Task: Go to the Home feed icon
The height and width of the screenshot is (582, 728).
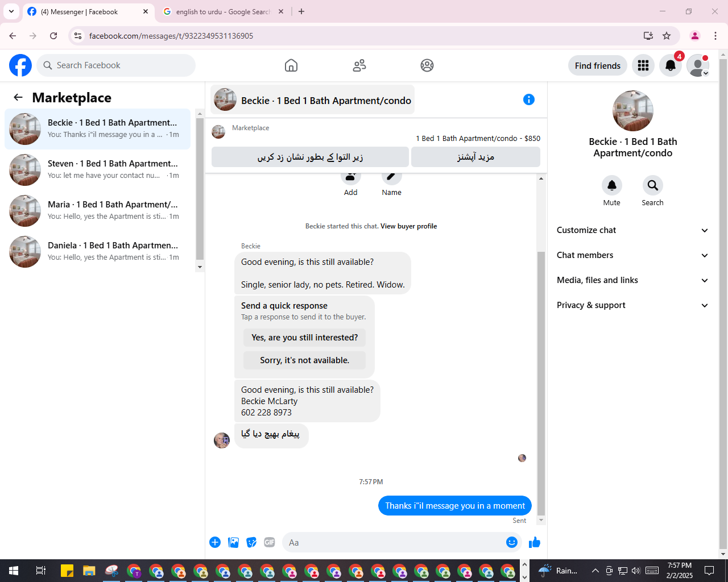Action: pos(291,65)
